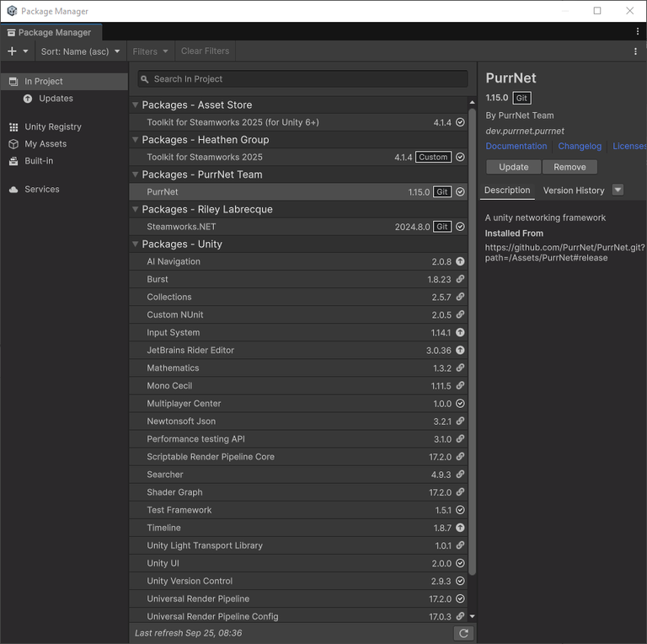The height and width of the screenshot is (644, 647).
Task: Click link icon on Mono Cecil row
Action: click(x=460, y=385)
